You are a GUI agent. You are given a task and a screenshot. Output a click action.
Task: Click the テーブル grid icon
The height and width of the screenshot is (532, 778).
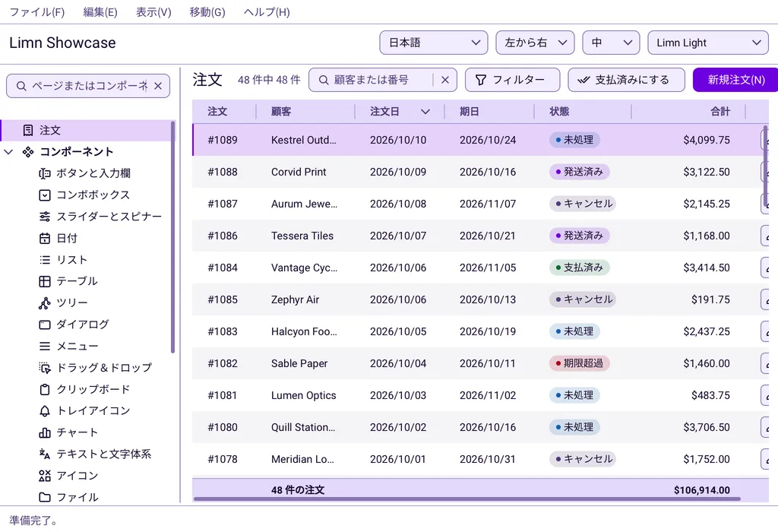[45, 281]
